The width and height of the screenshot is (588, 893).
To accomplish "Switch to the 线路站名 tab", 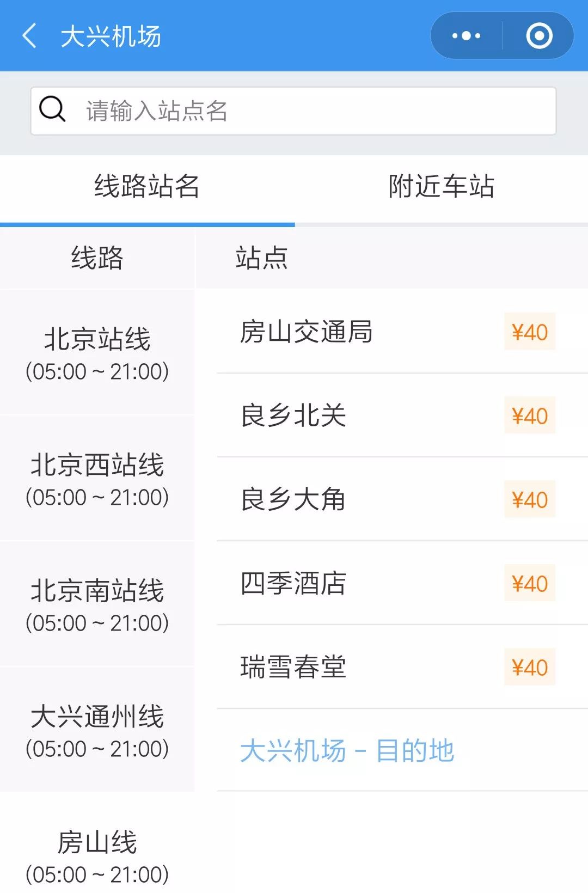I will (x=147, y=186).
